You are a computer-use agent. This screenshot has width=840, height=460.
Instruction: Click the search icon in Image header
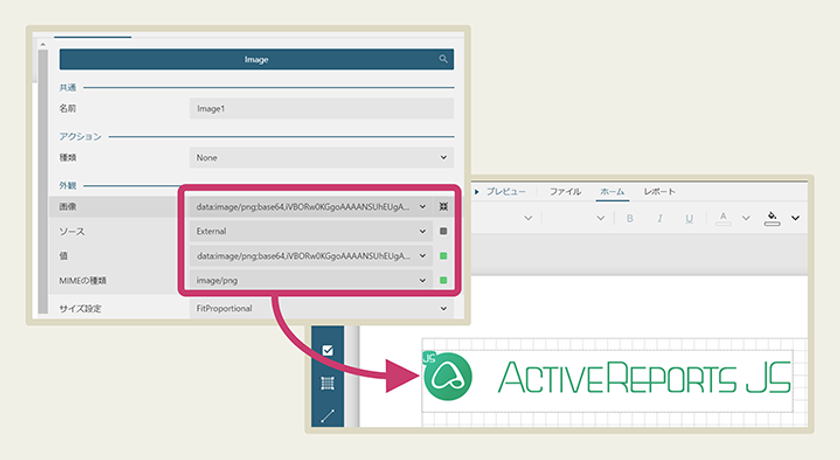coord(443,59)
